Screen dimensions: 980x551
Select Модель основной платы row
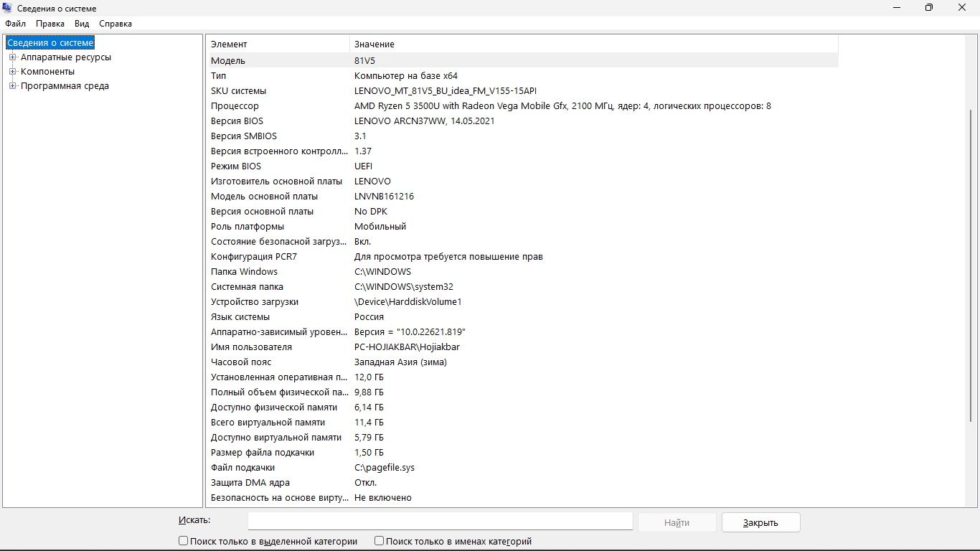point(524,197)
